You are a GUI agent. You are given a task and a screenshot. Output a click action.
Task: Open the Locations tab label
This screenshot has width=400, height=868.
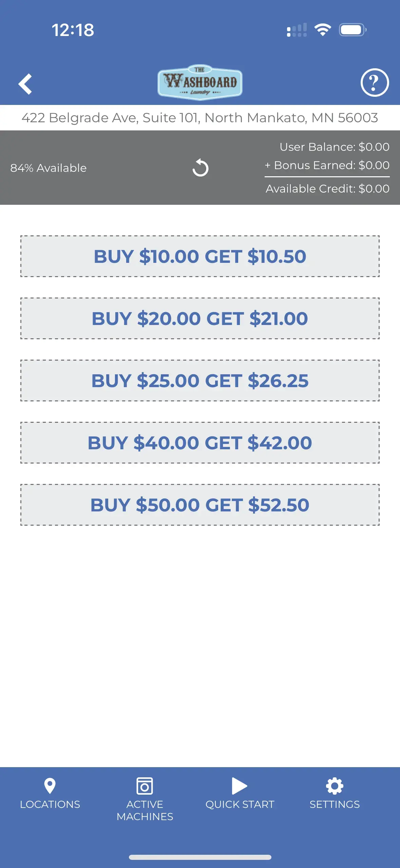tap(50, 804)
